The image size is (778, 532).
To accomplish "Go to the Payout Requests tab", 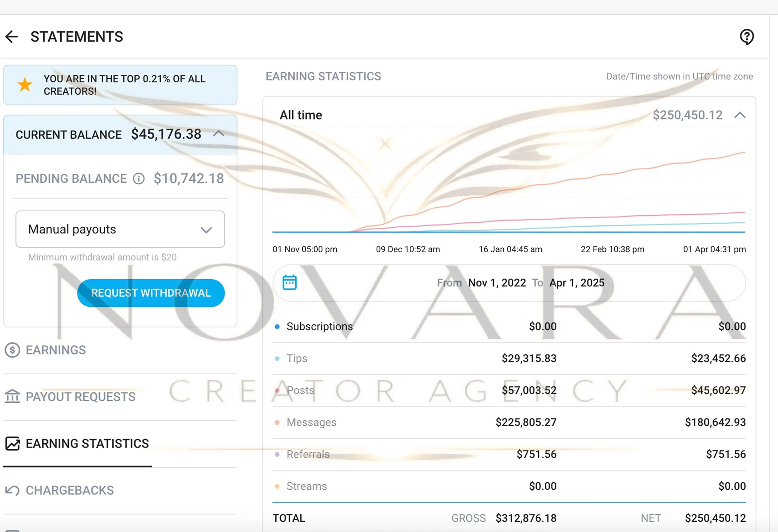I will click(x=80, y=397).
